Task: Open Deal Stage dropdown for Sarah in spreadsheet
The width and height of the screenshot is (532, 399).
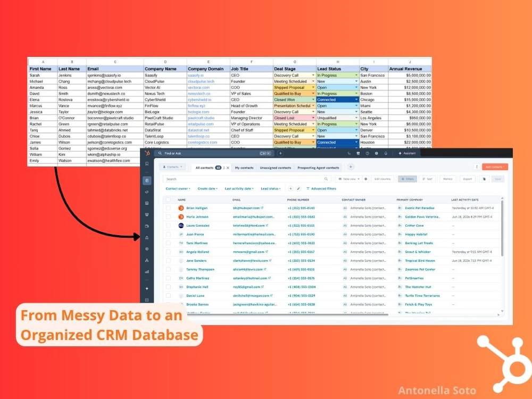Action: tap(313, 76)
